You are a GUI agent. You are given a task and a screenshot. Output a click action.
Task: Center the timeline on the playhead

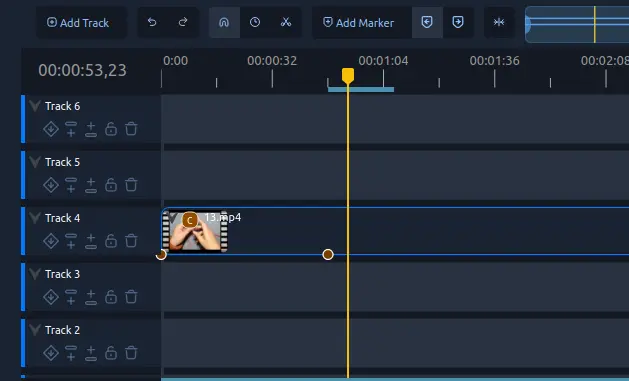click(499, 22)
